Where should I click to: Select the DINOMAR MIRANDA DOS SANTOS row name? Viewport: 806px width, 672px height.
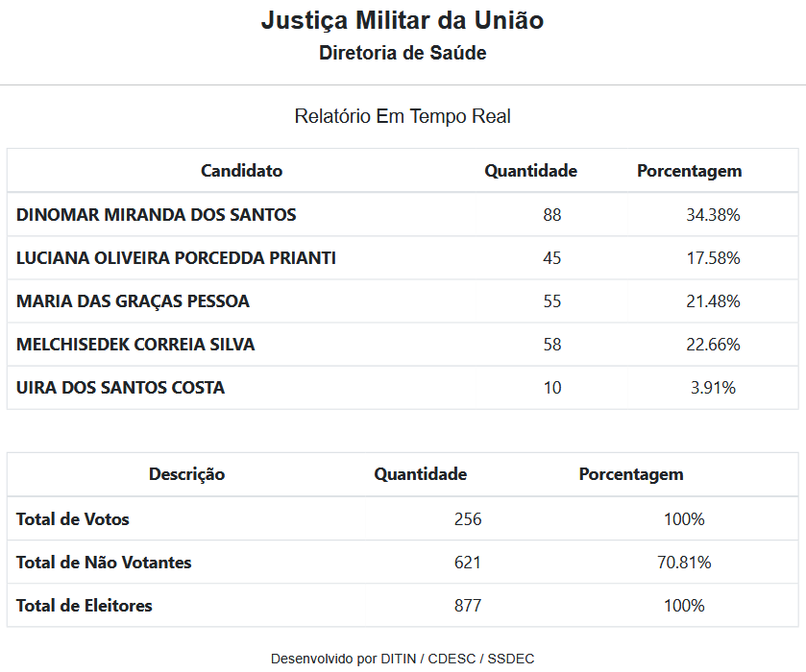(x=156, y=215)
